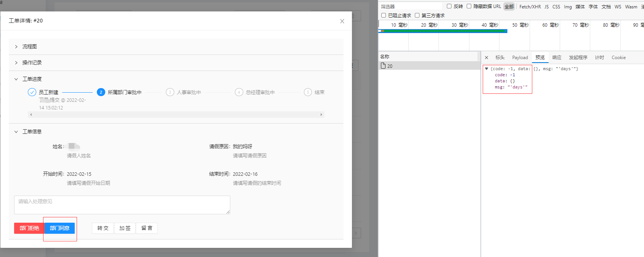Click progress scrollbar left arrow
The width and height of the screenshot is (644, 257).
(31, 114)
